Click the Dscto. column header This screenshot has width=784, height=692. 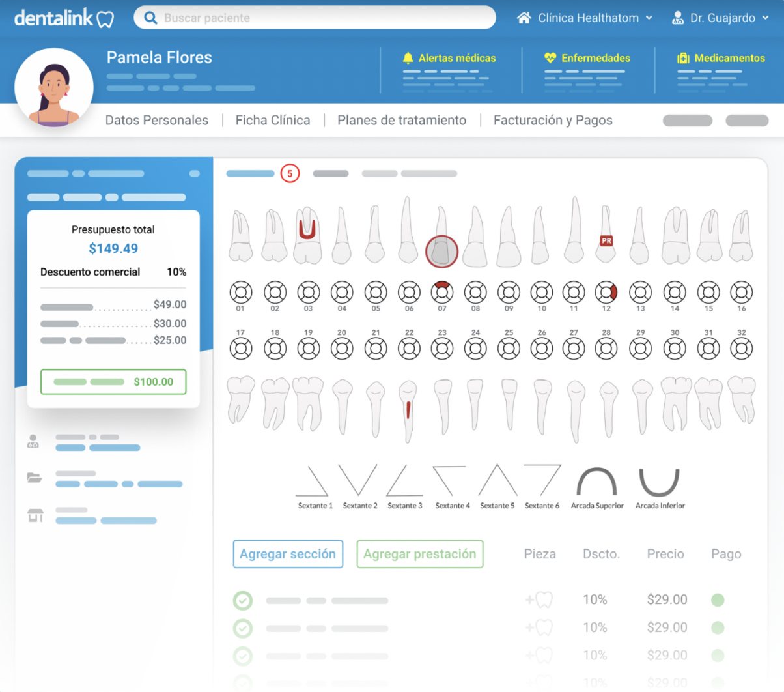tap(601, 554)
